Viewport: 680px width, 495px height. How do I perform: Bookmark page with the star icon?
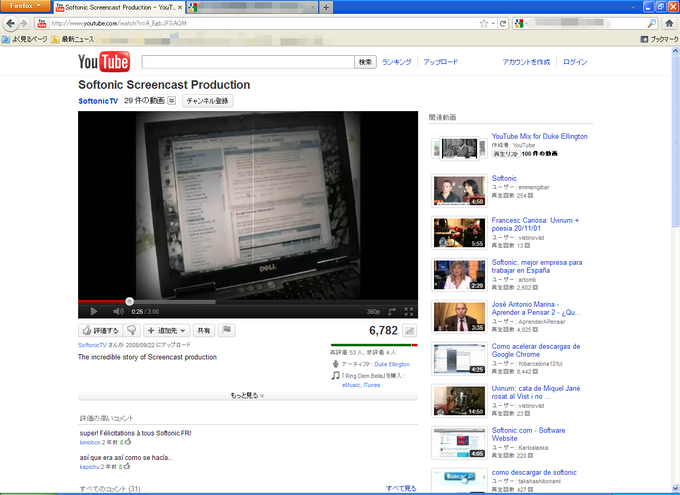(x=484, y=23)
